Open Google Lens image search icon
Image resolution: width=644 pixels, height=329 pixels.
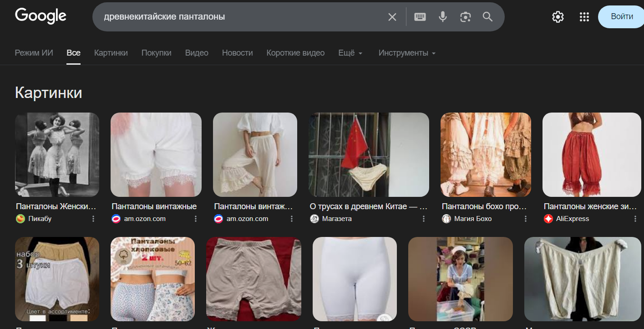click(x=465, y=17)
